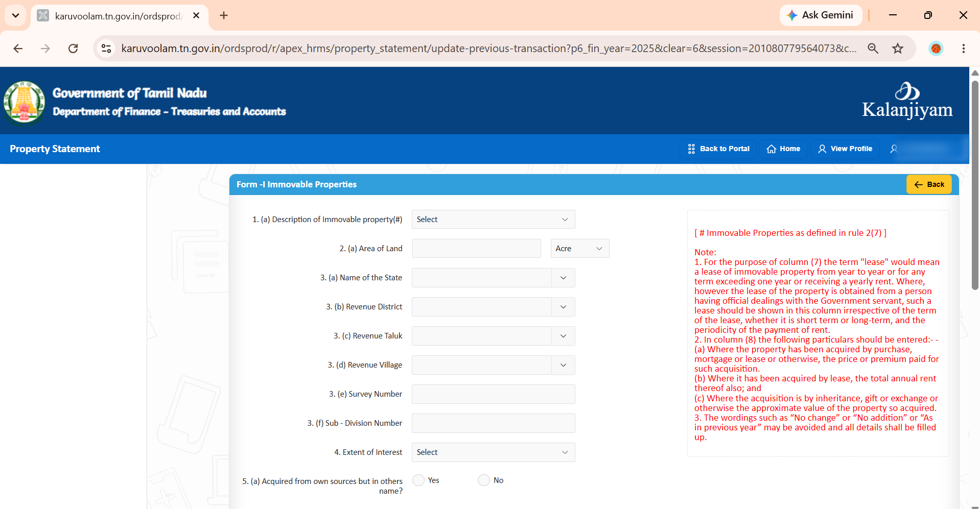Click the Area of Land input field

[476, 249]
